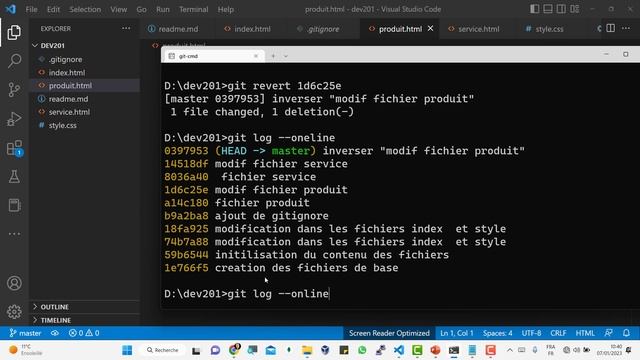Click the additional views ellipsis in activity bar
This screenshot has width=640, height=360.
pos(14,234)
